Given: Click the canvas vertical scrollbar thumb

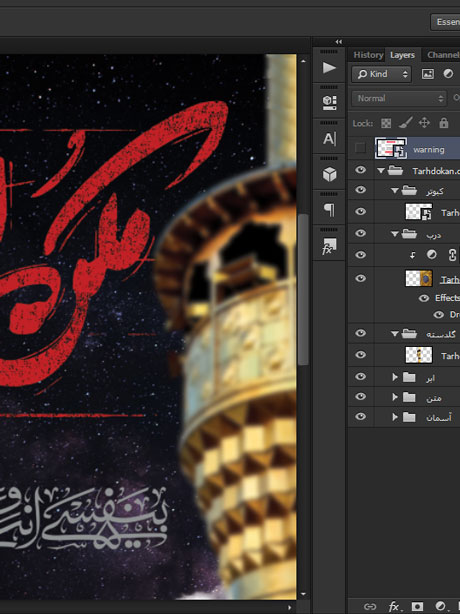Looking at the screenshot, I should pos(303,290).
